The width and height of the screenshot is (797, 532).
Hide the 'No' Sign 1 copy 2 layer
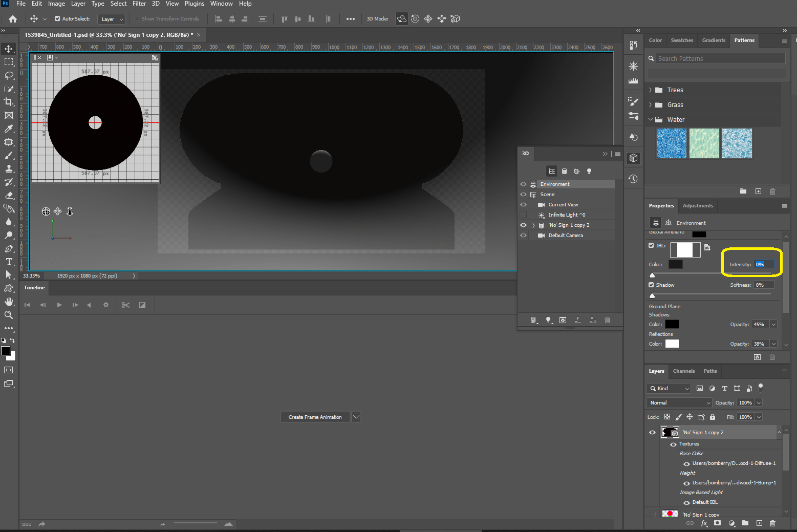pos(652,432)
